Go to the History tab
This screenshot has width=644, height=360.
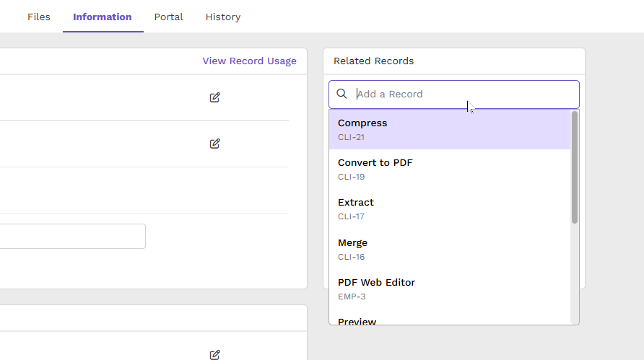(223, 17)
